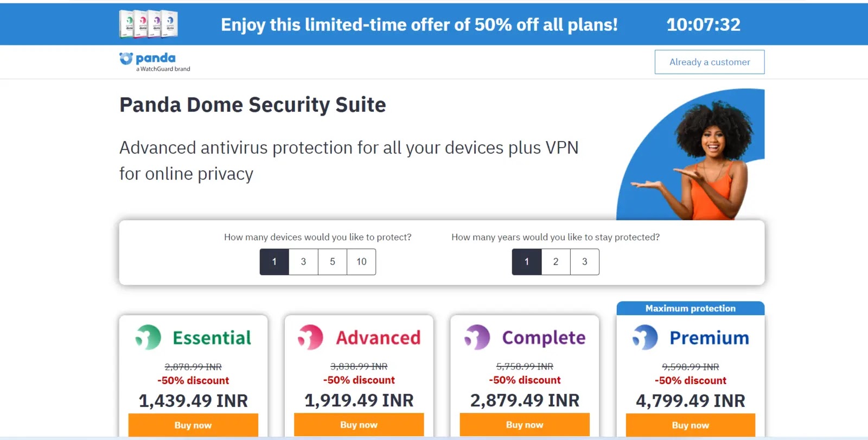
Task: Click the Advanced plan red dome icon
Action: pyautogui.click(x=310, y=337)
